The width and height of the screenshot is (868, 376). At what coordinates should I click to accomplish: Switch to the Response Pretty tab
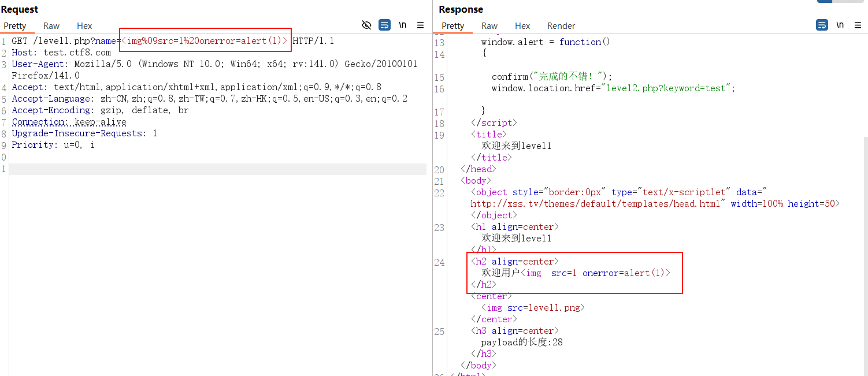pyautogui.click(x=452, y=26)
